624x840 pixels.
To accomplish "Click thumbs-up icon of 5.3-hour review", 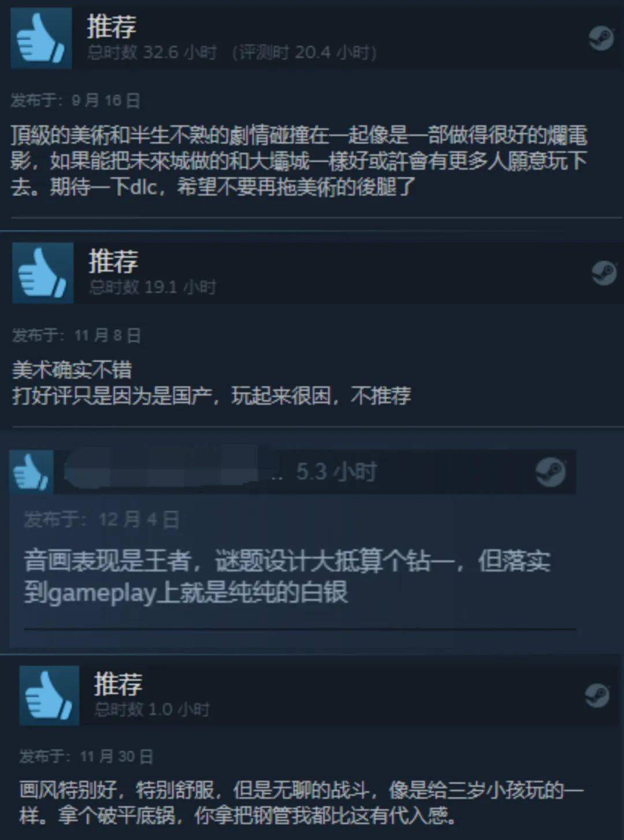I will [31, 472].
